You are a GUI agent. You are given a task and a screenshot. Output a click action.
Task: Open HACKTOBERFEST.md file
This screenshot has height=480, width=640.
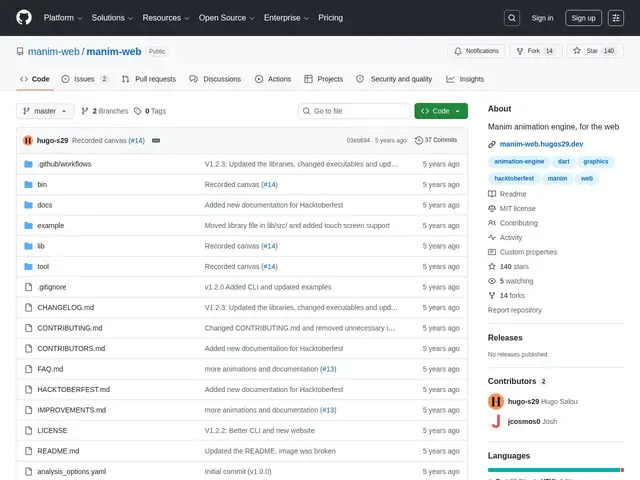pos(73,389)
